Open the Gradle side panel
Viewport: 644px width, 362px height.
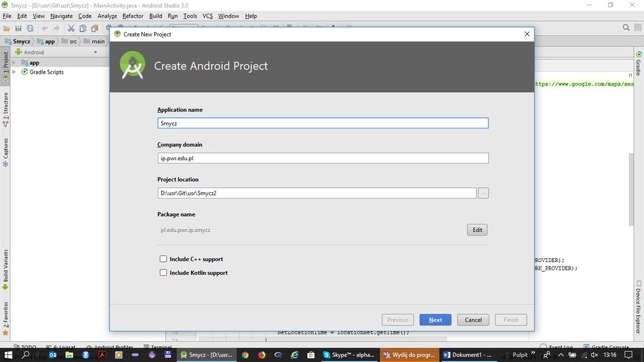pyautogui.click(x=639, y=63)
